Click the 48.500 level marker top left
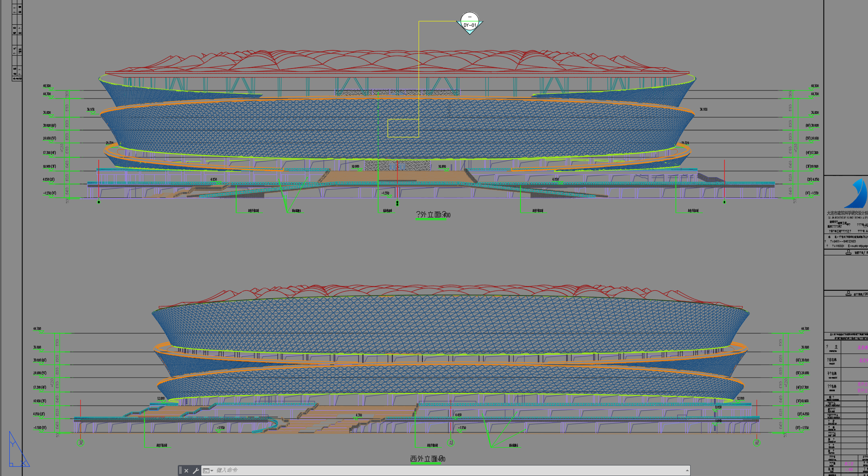 pyautogui.click(x=47, y=86)
